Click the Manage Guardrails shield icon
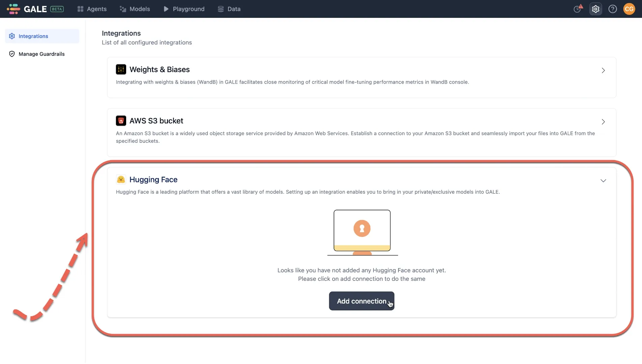Viewport: 642px width, 364px height. (12, 54)
